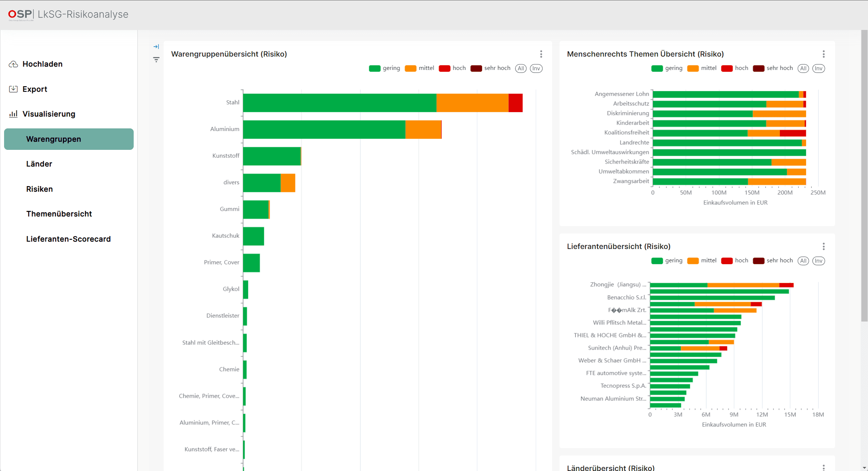The width and height of the screenshot is (868, 471).
Task: Click the Kunststoff green bar
Action: 272,156
